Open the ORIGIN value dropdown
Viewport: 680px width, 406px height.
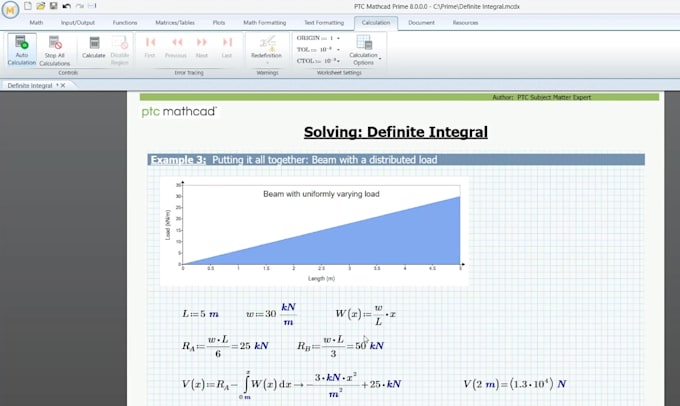point(338,38)
